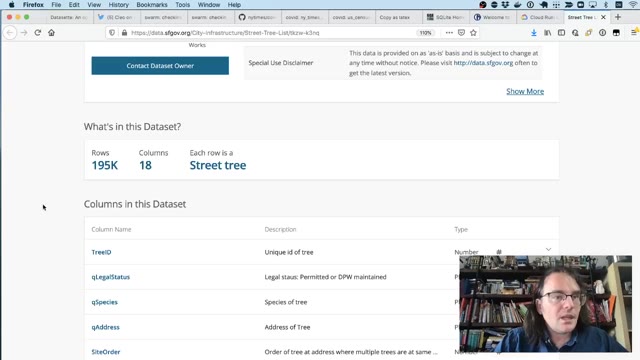Open the browser Home page
Viewport: 640px width, 360px height.
51,33
